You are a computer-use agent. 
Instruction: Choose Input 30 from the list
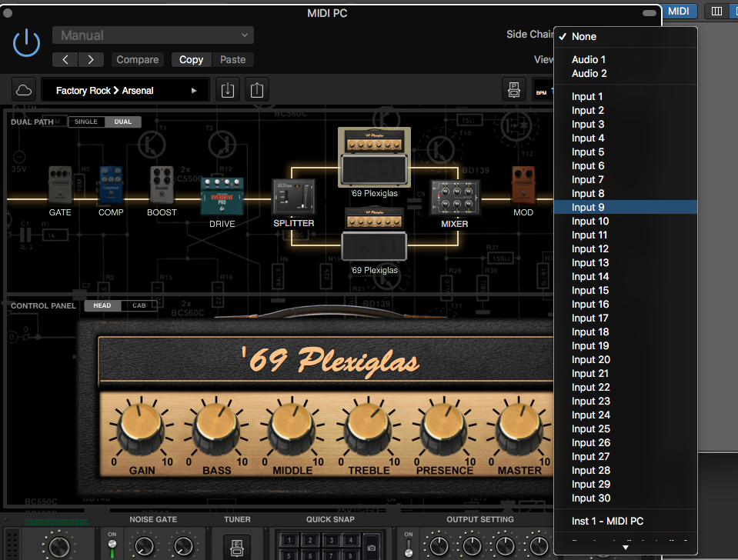(x=626, y=498)
